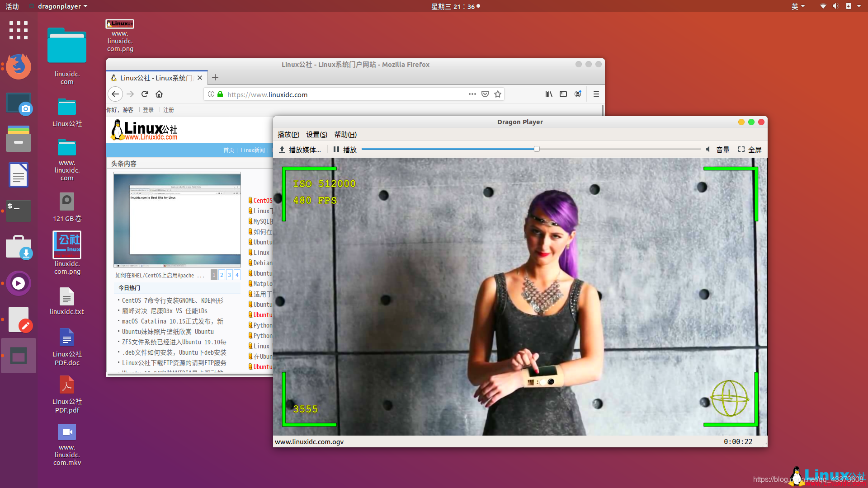Click the video seek slider handle
Image resolution: width=868 pixels, height=488 pixels.
tap(537, 149)
